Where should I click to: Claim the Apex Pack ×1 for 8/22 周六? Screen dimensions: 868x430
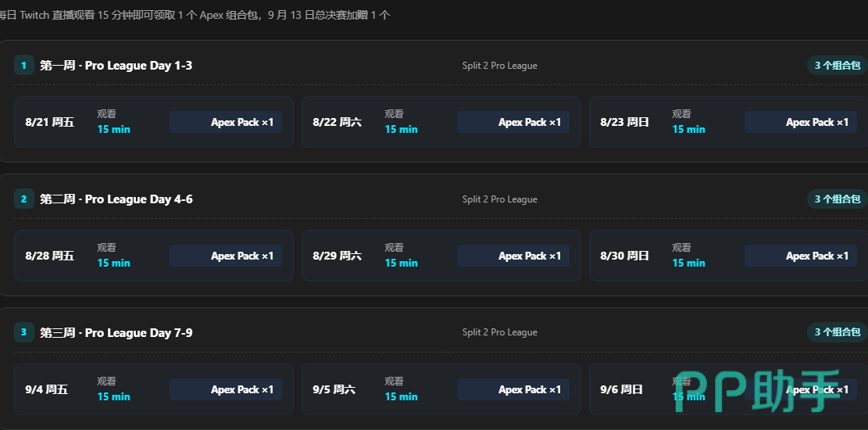click(x=513, y=122)
